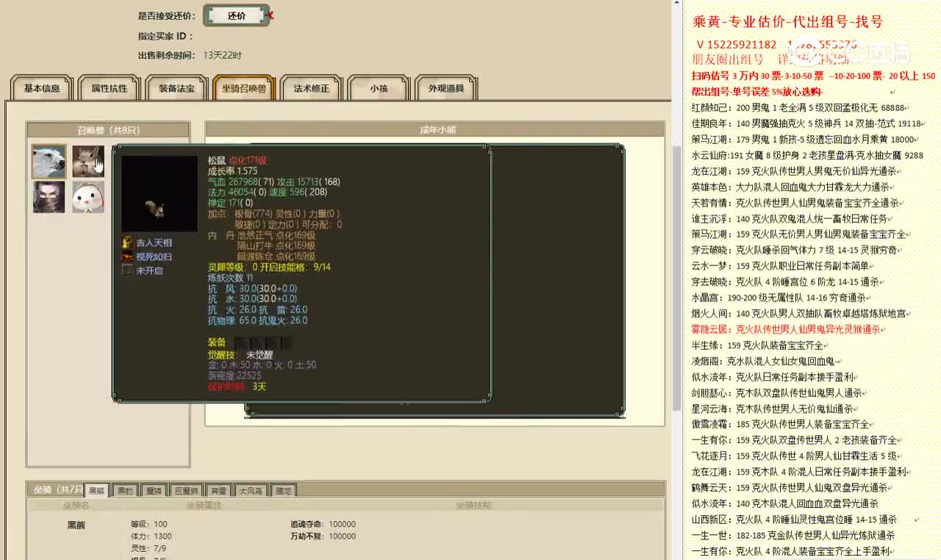Select the squirrel summon portrait
The width and height of the screenshot is (941, 560).
coord(88,161)
